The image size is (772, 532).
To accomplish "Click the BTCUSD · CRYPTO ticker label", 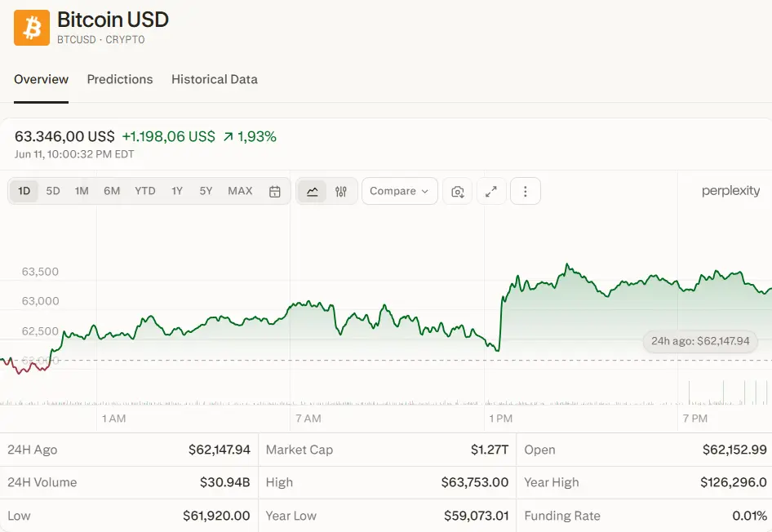I will [101, 40].
